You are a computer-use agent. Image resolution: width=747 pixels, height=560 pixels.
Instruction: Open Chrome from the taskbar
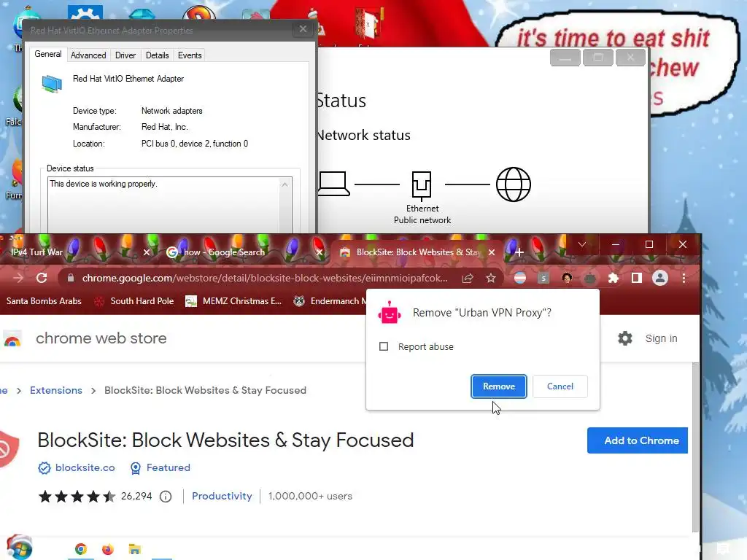(81, 550)
